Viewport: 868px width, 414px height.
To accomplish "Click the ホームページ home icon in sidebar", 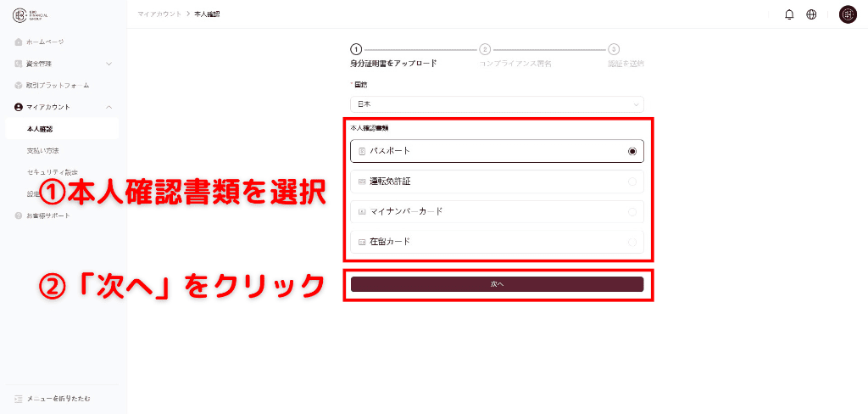I will pyautogui.click(x=19, y=42).
